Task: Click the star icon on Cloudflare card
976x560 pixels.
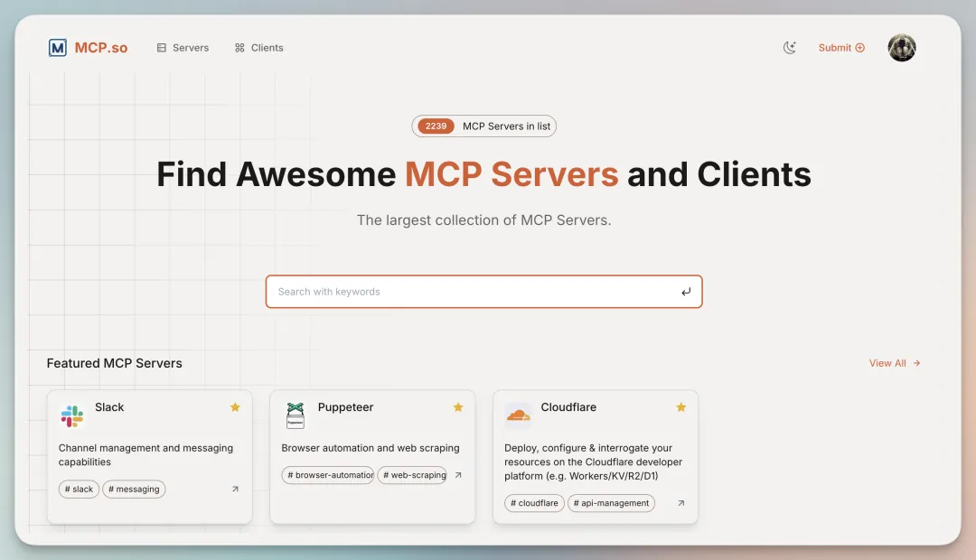Action: [681, 407]
